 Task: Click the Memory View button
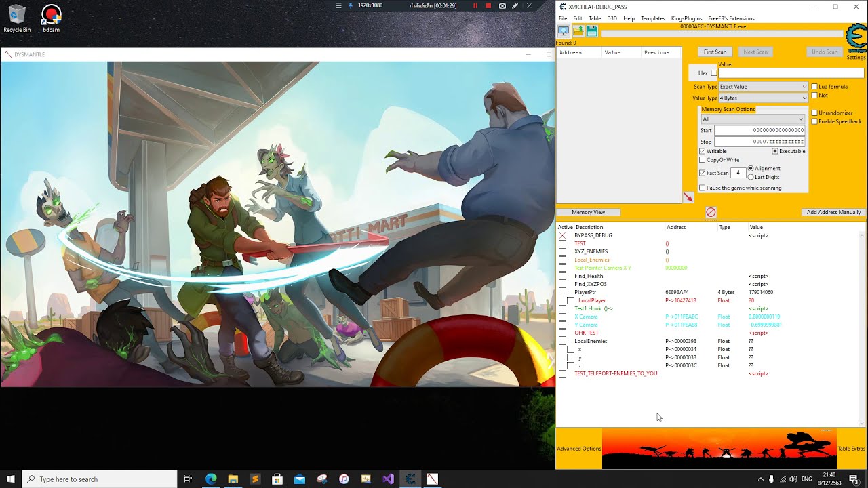click(589, 212)
